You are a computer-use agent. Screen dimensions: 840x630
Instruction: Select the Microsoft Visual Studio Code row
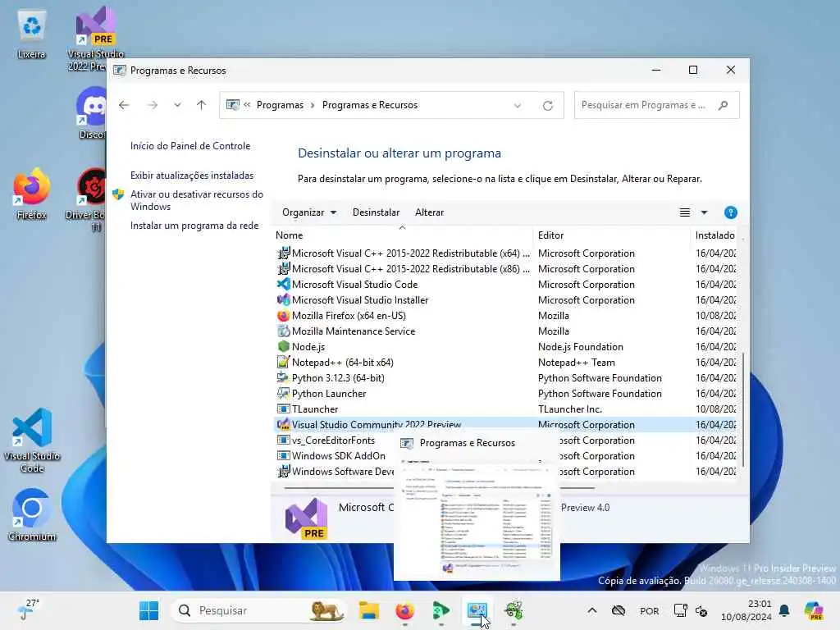pyautogui.click(x=505, y=285)
